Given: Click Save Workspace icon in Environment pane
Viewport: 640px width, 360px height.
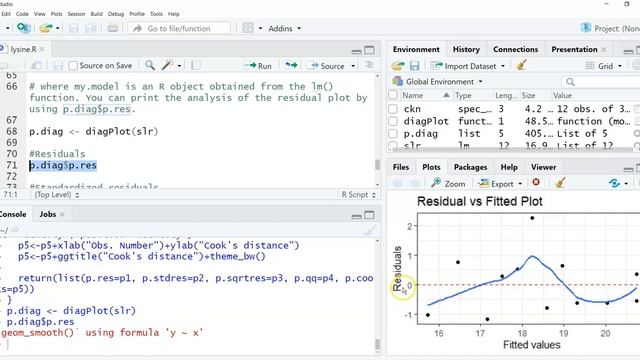Looking at the screenshot, I should tap(414, 66).
